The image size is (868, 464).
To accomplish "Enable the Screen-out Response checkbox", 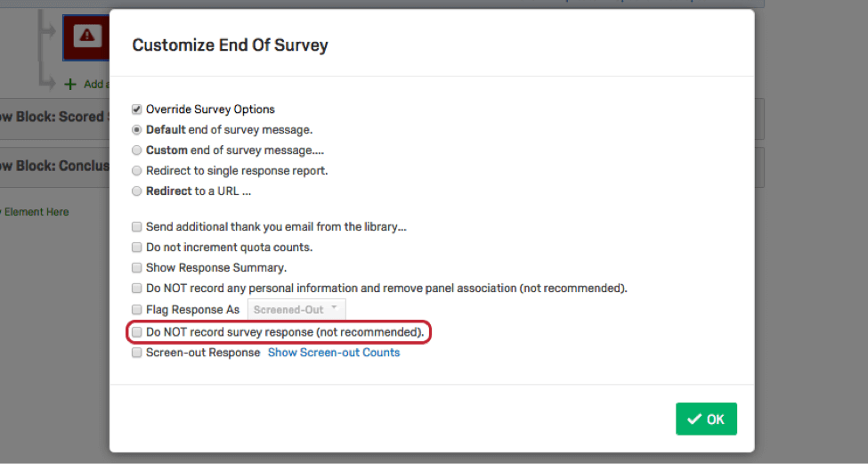I will pos(137,353).
